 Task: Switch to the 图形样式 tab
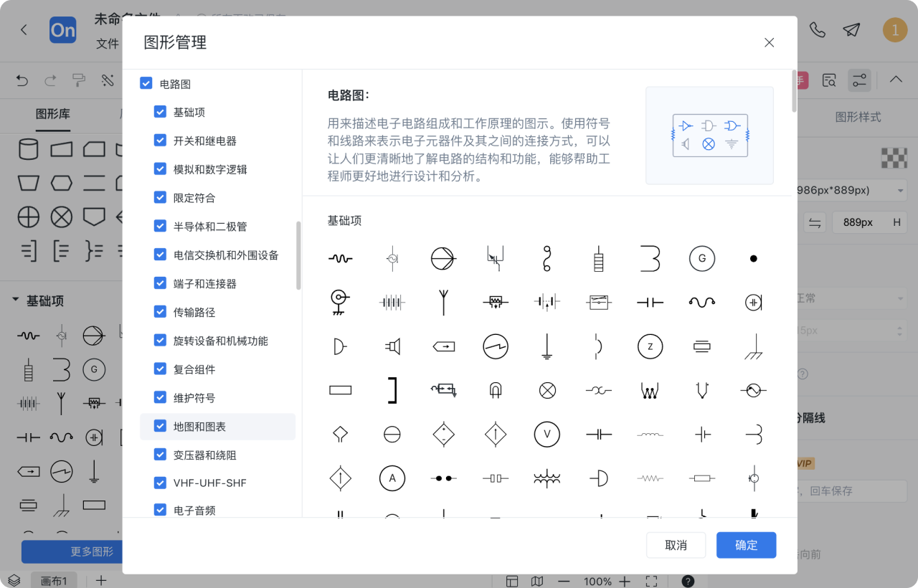pyautogui.click(x=859, y=115)
